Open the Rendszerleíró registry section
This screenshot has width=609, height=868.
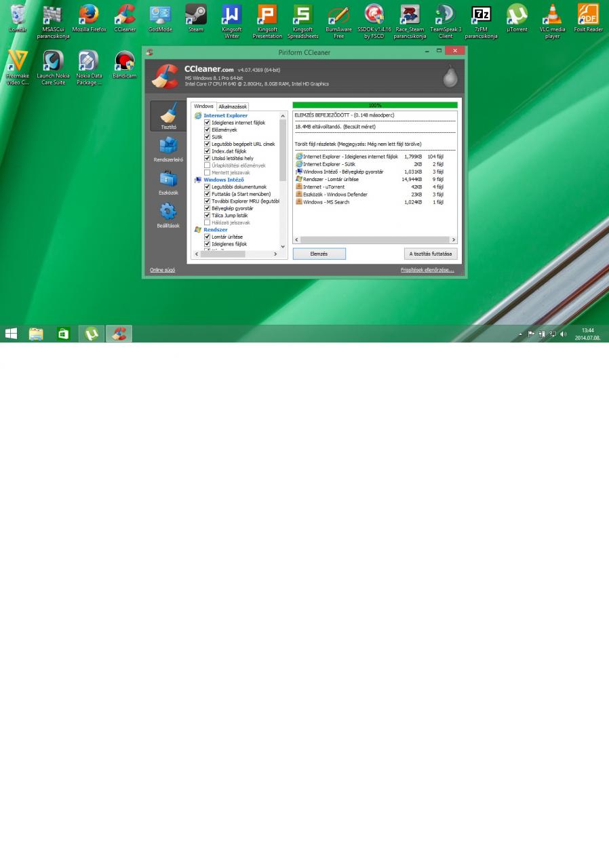[168, 149]
